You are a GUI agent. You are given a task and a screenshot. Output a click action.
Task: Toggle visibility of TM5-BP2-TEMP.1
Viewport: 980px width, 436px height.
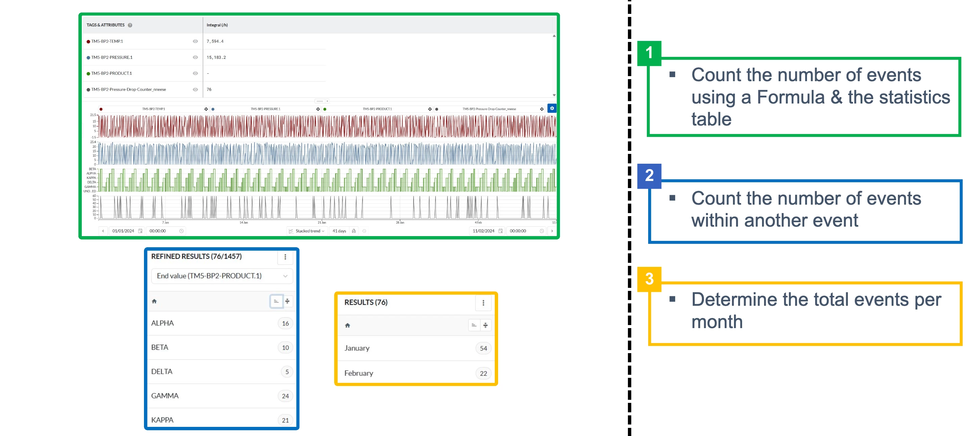point(195,41)
